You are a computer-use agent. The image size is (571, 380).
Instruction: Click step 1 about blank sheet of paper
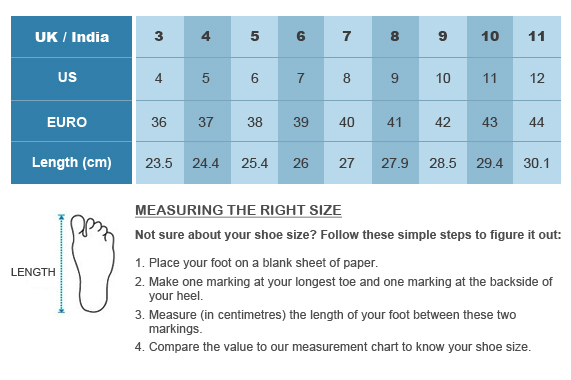point(256,262)
